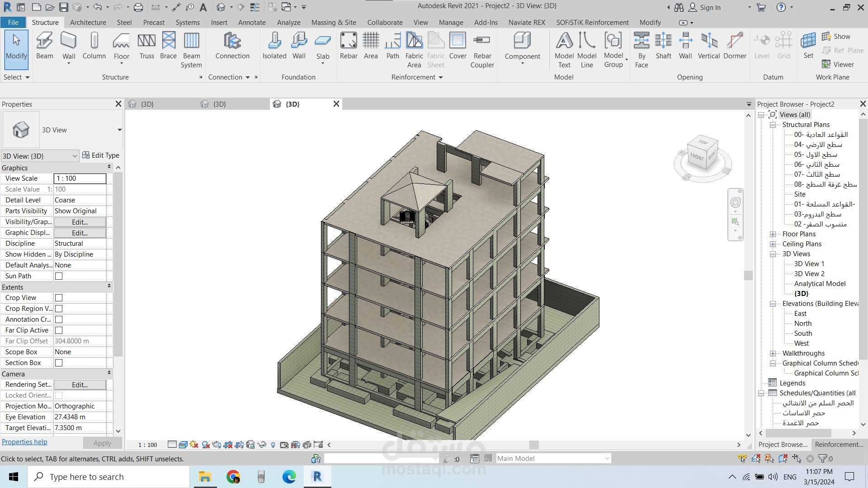Image resolution: width=868 pixels, height=488 pixels.
Task: Click the View Scale input field
Action: click(x=80, y=178)
